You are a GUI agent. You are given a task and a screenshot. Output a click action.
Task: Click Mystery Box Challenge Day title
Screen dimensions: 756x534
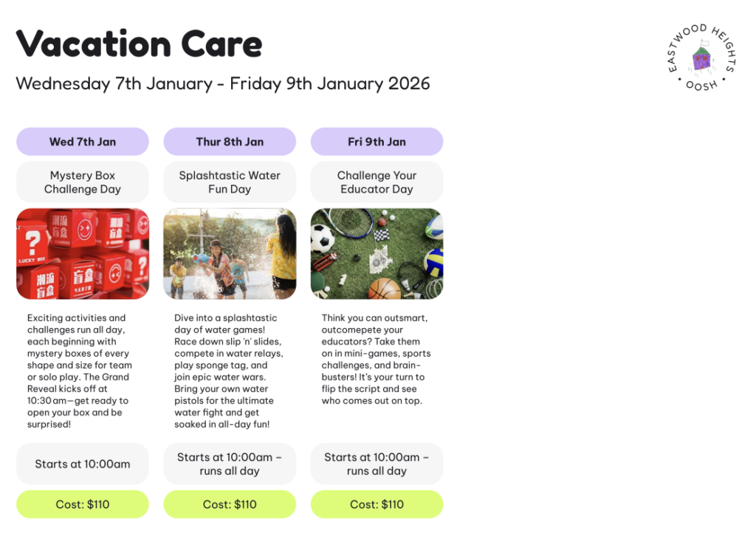pyautogui.click(x=83, y=182)
